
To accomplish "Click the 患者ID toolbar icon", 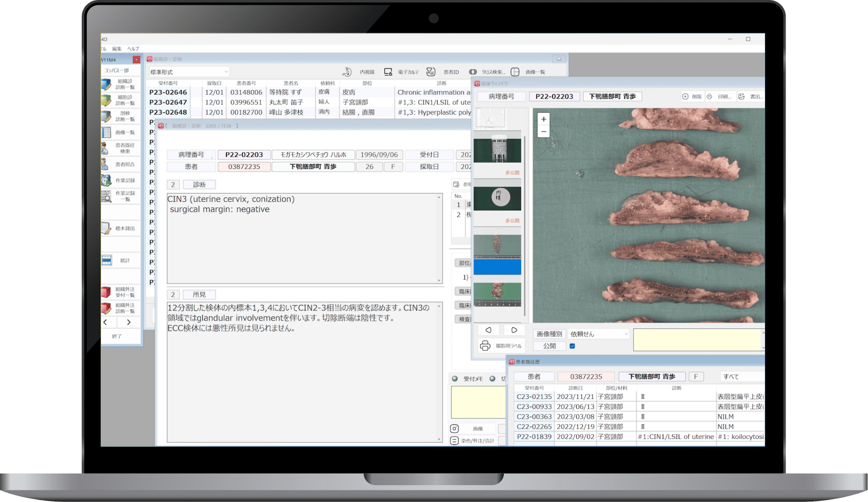I will (431, 72).
